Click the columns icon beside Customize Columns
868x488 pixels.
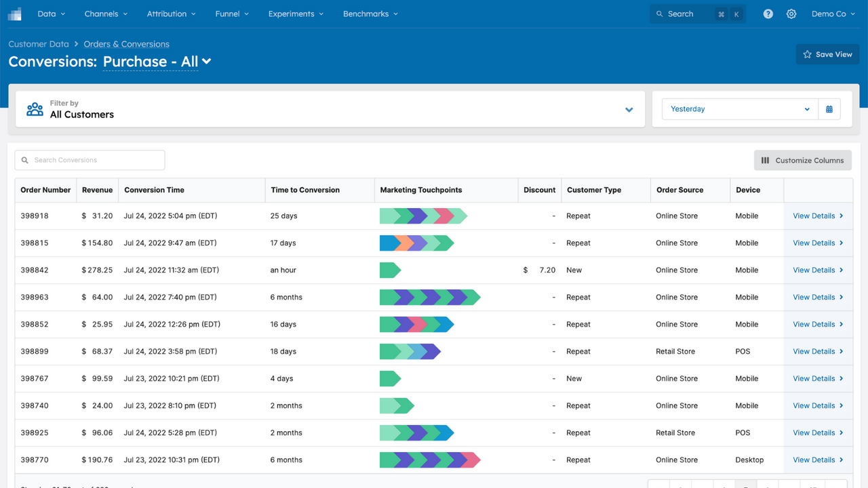(767, 160)
